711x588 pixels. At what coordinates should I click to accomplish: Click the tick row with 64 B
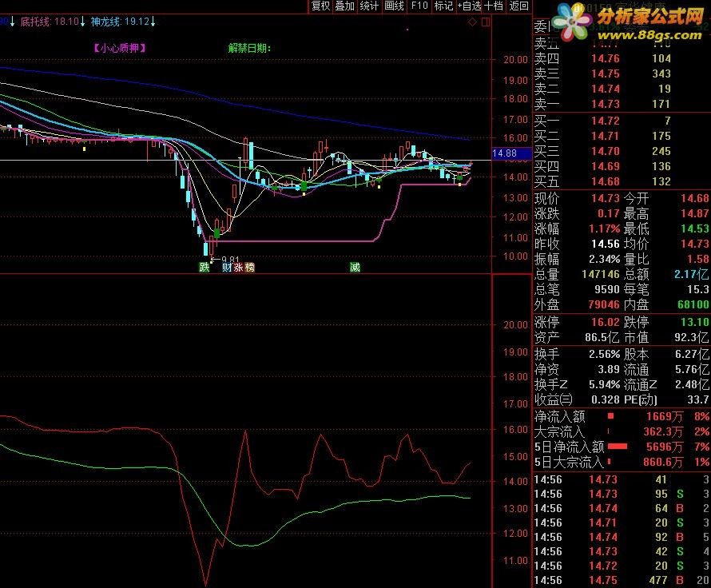(x=622, y=508)
